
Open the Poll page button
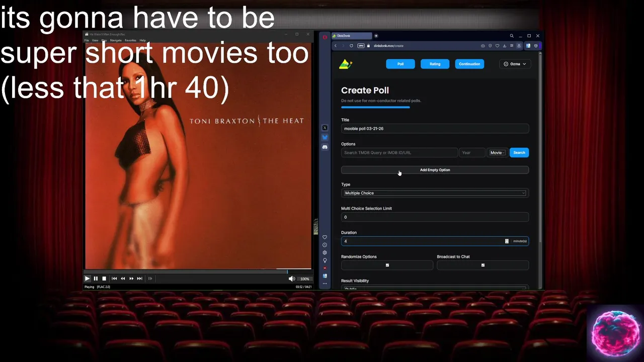tap(400, 64)
